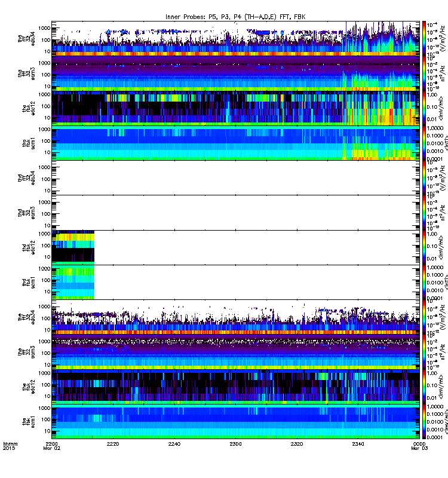Click the 'tha fff 32 edc34' y-axis label
The width and height of the screenshot is (448, 478).
26,38
